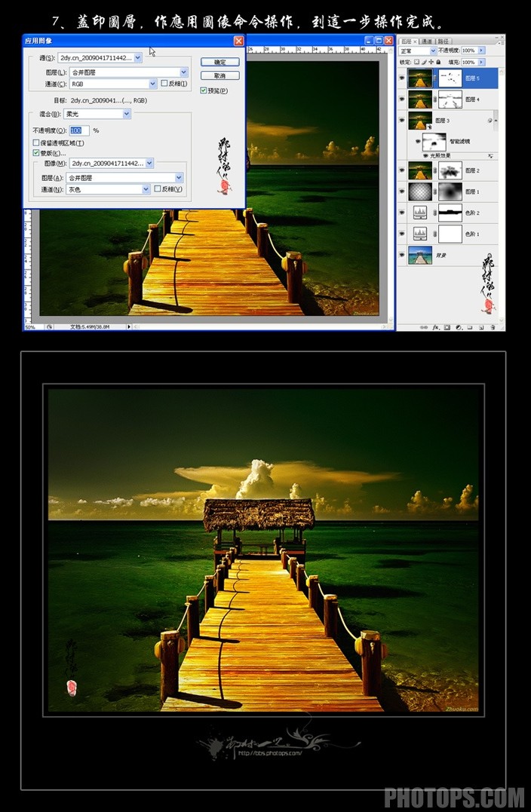Click the mask link icon on 图层 4

point(434,100)
